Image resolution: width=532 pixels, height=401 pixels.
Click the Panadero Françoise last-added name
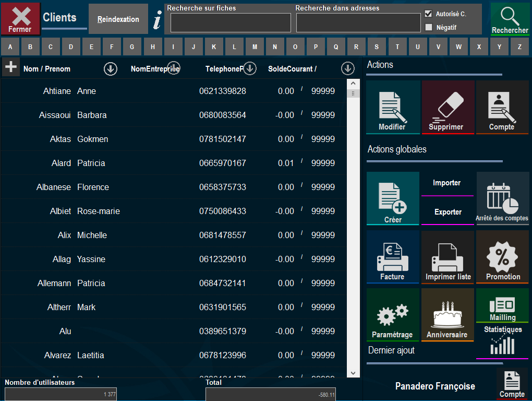coord(435,386)
